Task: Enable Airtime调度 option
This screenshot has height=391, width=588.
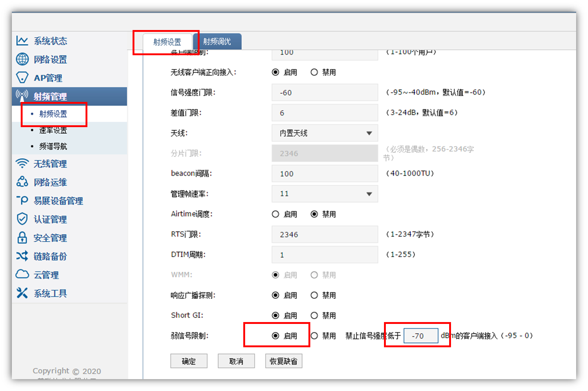Action: click(275, 214)
